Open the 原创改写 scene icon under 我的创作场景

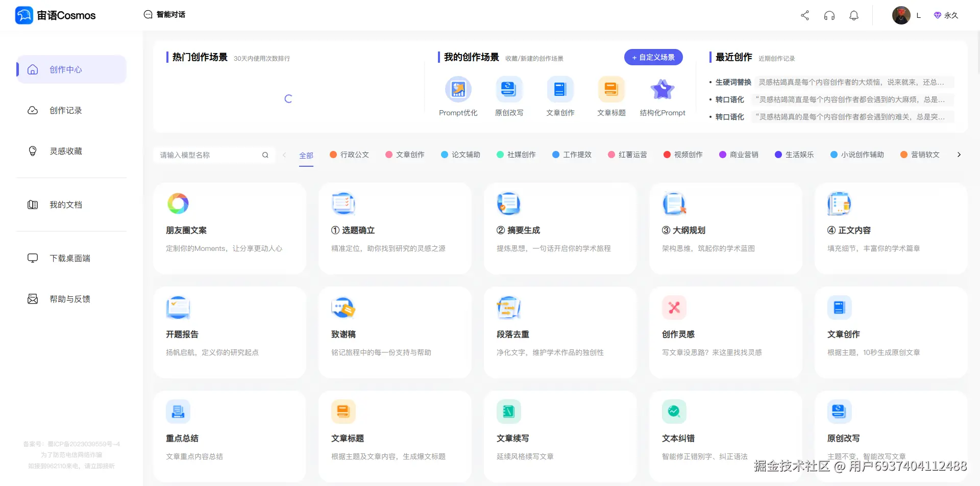pos(509,89)
